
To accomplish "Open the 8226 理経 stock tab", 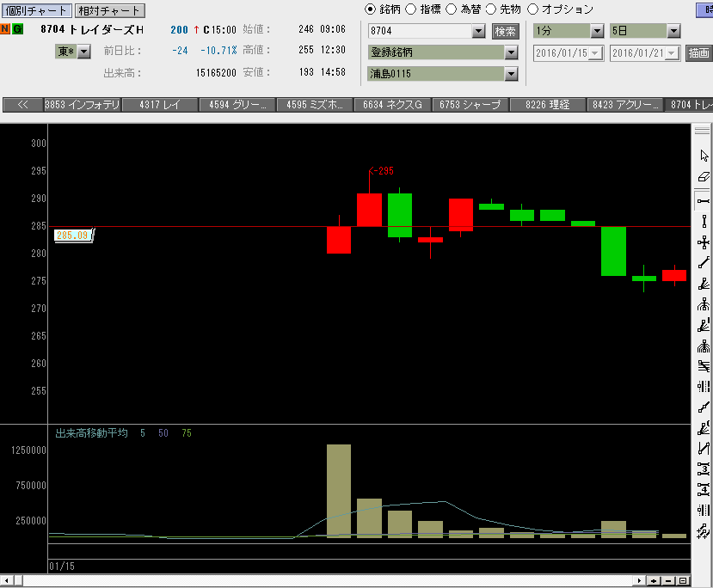I will click(x=548, y=105).
